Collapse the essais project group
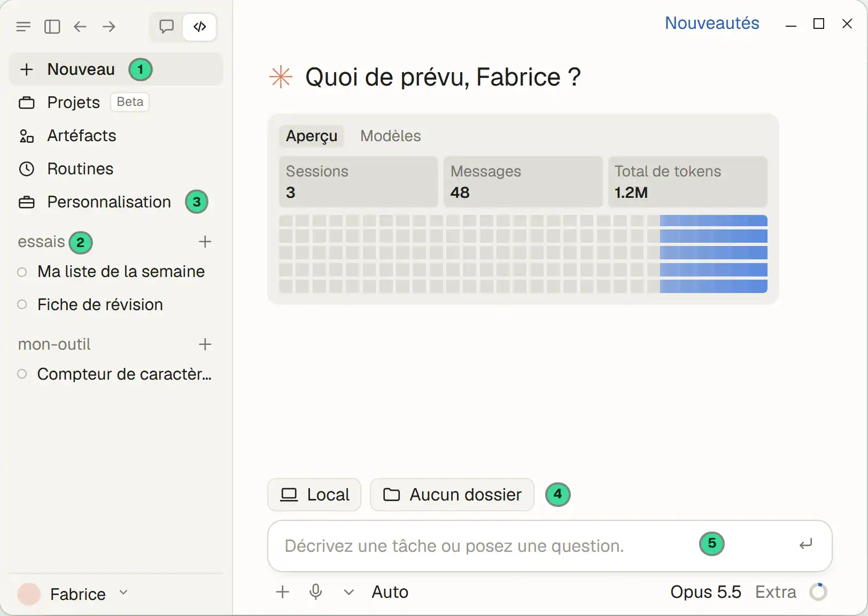 [41, 242]
